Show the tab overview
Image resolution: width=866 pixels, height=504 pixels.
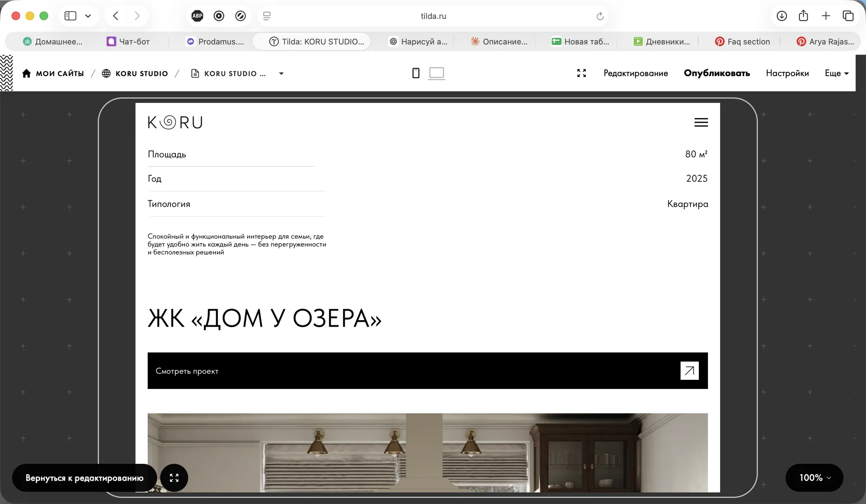848,16
